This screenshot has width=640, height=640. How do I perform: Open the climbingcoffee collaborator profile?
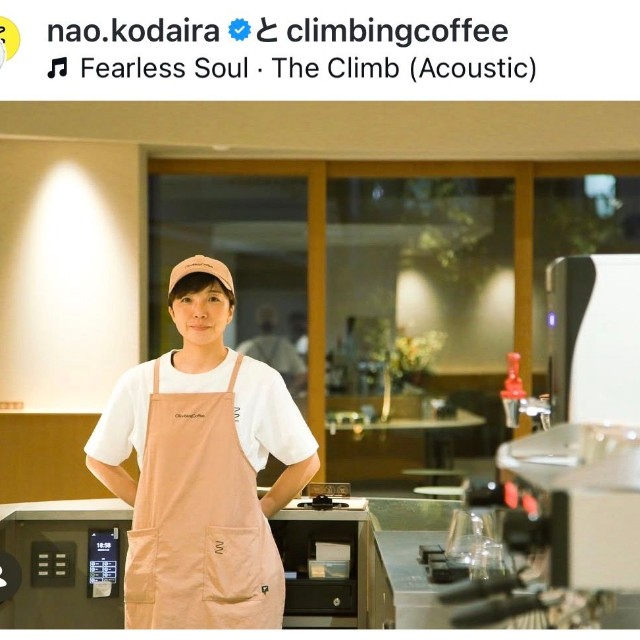click(x=397, y=31)
